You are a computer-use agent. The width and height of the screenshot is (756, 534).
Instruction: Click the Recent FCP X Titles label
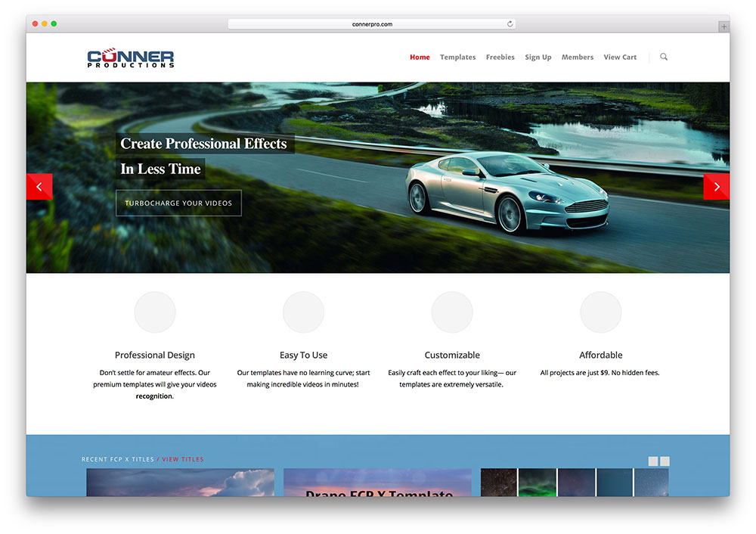pyautogui.click(x=118, y=459)
